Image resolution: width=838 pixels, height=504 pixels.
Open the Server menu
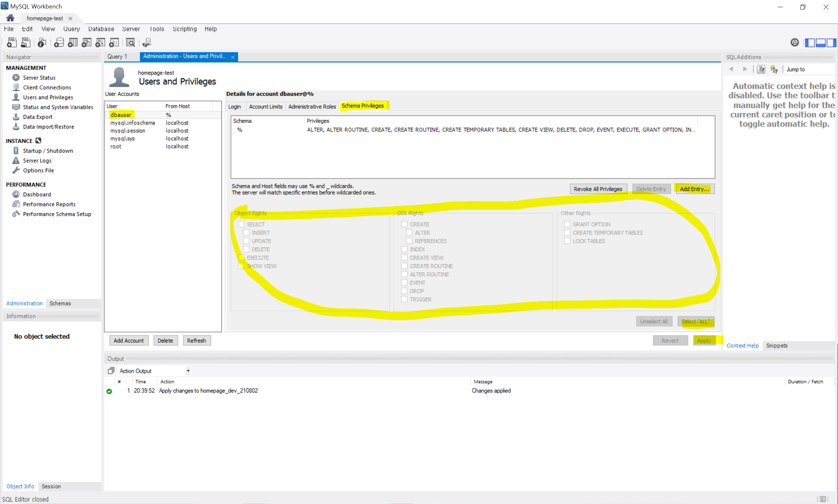tap(131, 29)
